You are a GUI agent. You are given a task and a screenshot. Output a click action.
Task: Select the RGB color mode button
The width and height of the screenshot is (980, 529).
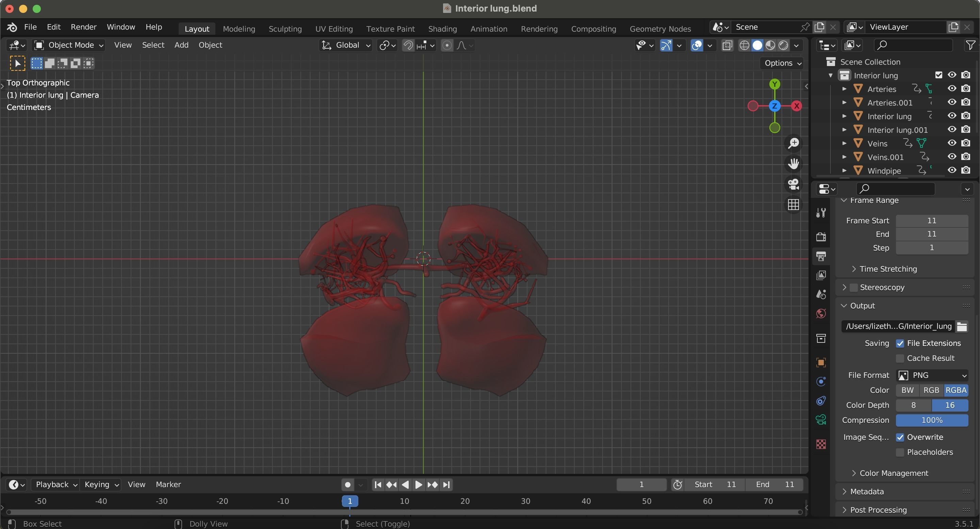(931, 390)
